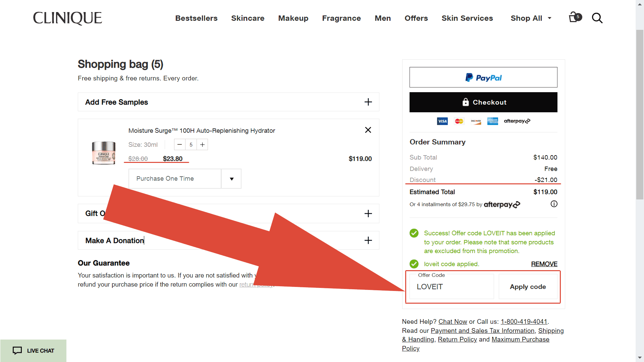This screenshot has height=362, width=644.
Task: Open the Bestsellers menu
Action: [x=196, y=18]
